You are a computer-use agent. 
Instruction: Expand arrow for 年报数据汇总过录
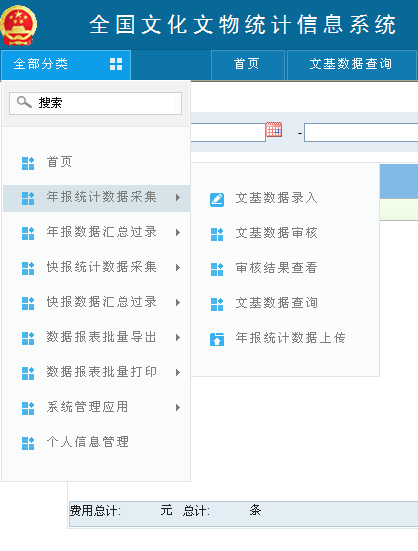[x=178, y=233]
